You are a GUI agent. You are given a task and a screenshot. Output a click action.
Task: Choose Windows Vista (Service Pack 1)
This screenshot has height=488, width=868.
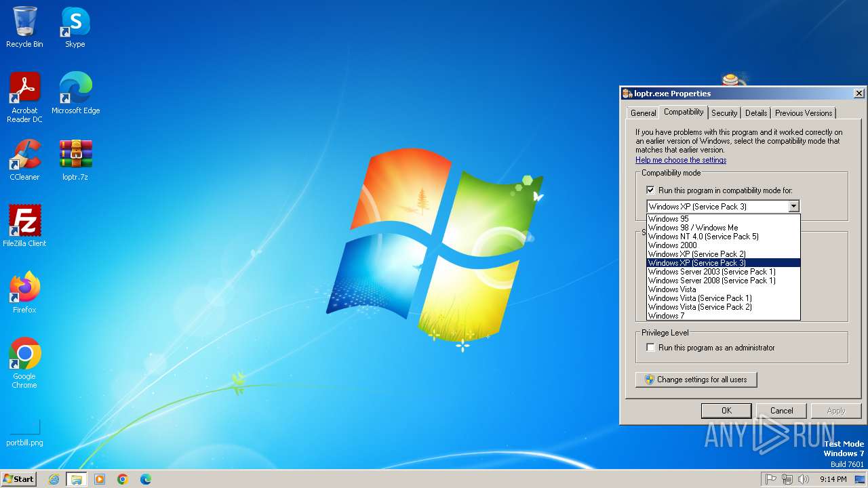tap(724, 298)
